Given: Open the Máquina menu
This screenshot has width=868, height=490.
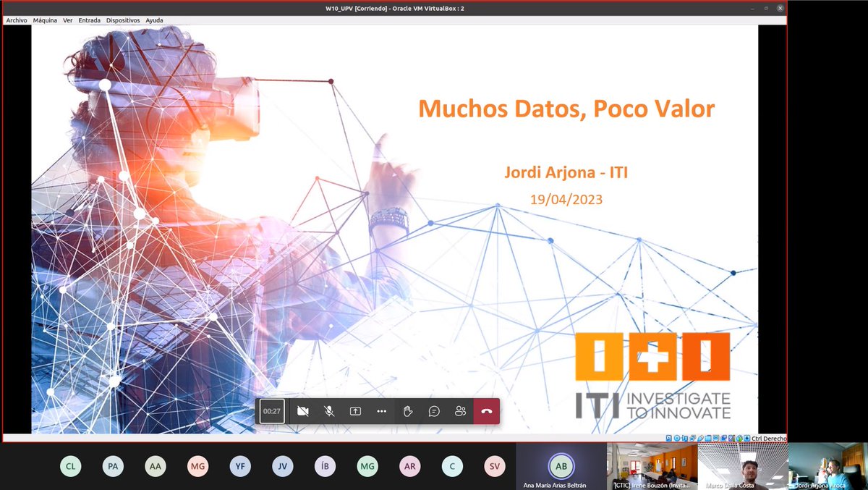Looking at the screenshot, I should (45, 20).
